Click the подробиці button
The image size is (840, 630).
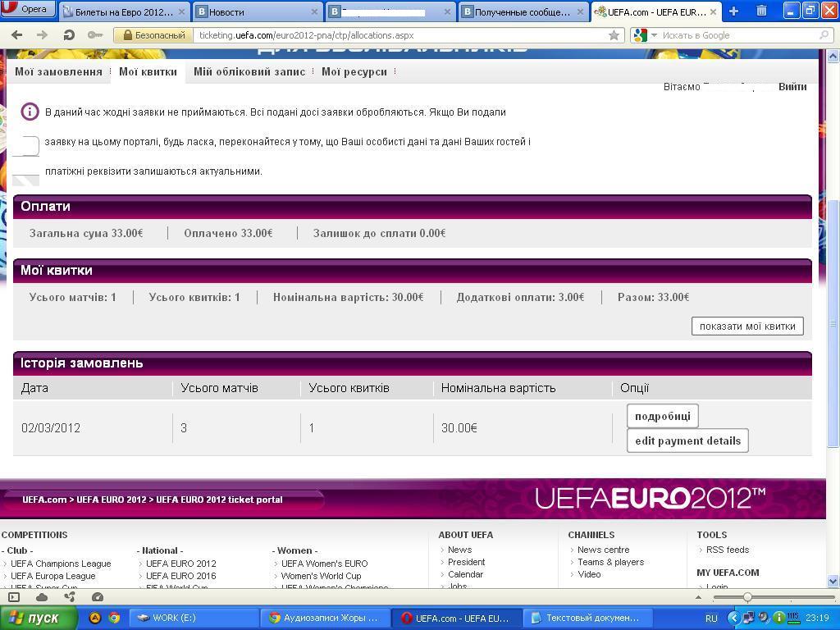[662, 416]
